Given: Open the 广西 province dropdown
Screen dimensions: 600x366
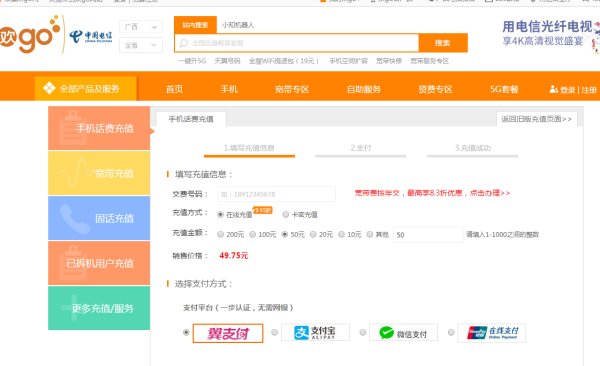Looking at the screenshot, I should point(141,27).
